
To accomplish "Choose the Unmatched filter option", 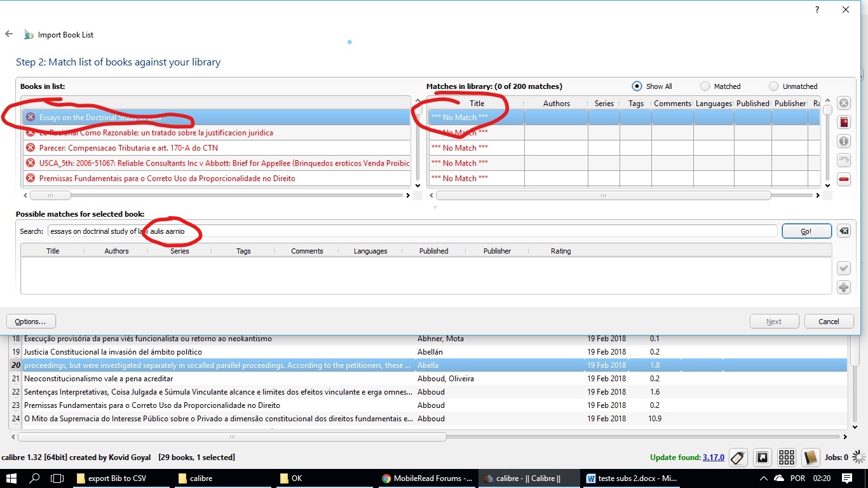I will pos(774,86).
